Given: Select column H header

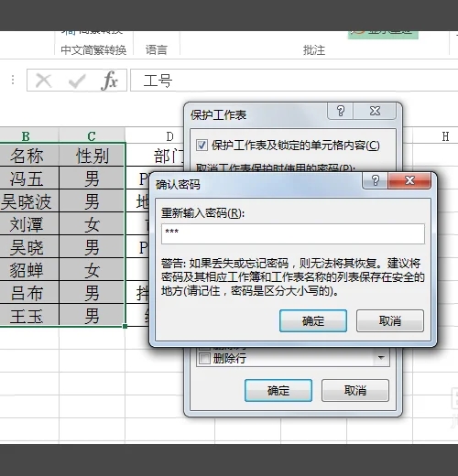Looking at the screenshot, I should [x=445, y=136].
